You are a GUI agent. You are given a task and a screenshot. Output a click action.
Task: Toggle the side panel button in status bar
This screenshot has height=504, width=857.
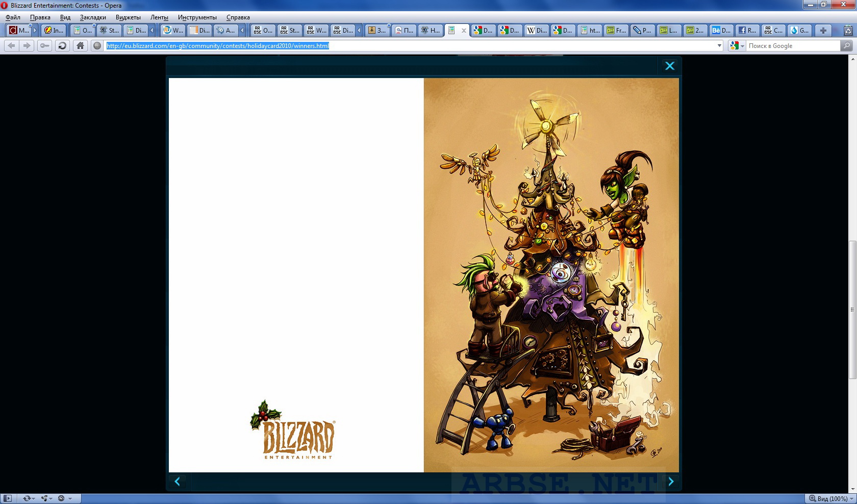click(x=8, y=498)
